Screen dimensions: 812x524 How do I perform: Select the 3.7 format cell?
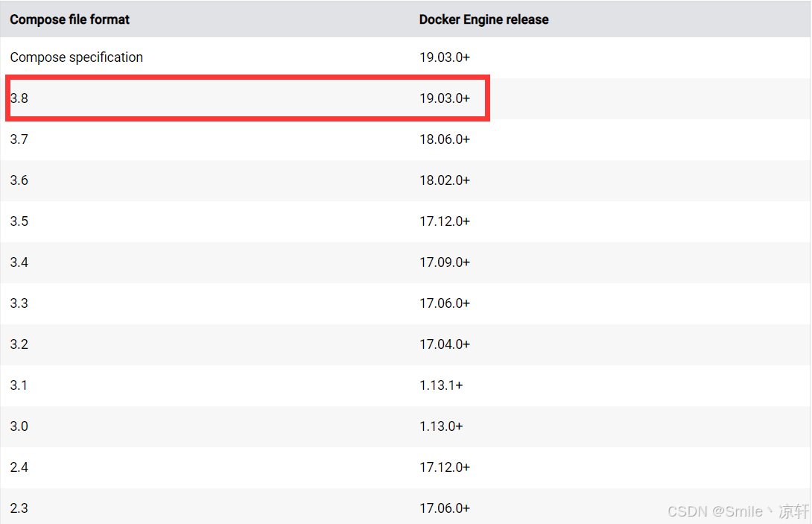[19, 139]
